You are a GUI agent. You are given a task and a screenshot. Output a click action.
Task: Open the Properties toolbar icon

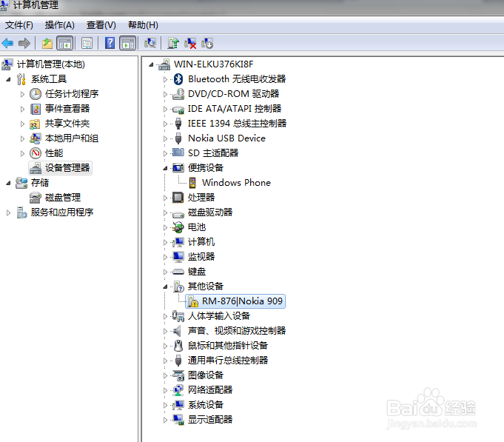87,43
